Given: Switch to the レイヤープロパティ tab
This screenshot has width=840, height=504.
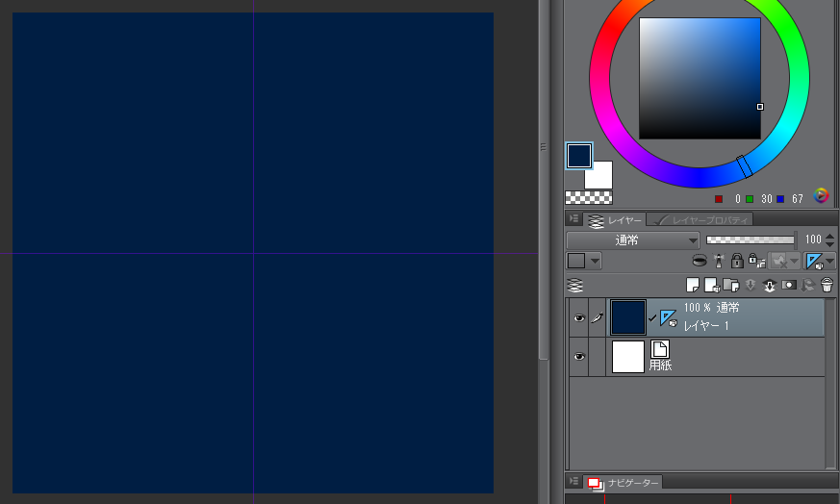Looking at the screenshot, I should point(700,220).
